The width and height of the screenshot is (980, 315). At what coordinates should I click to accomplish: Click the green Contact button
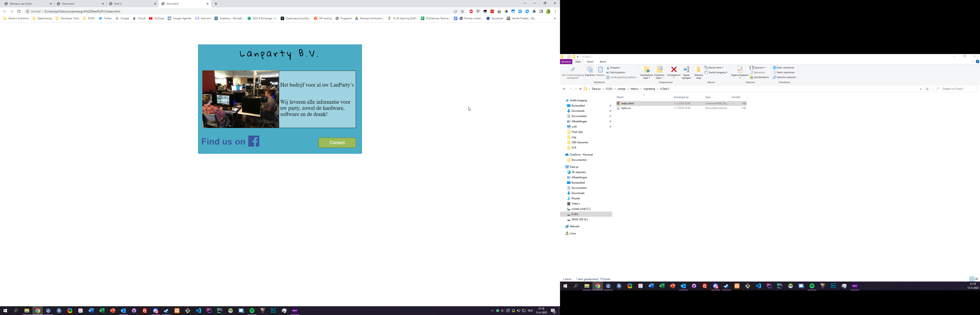pos(337,143)
